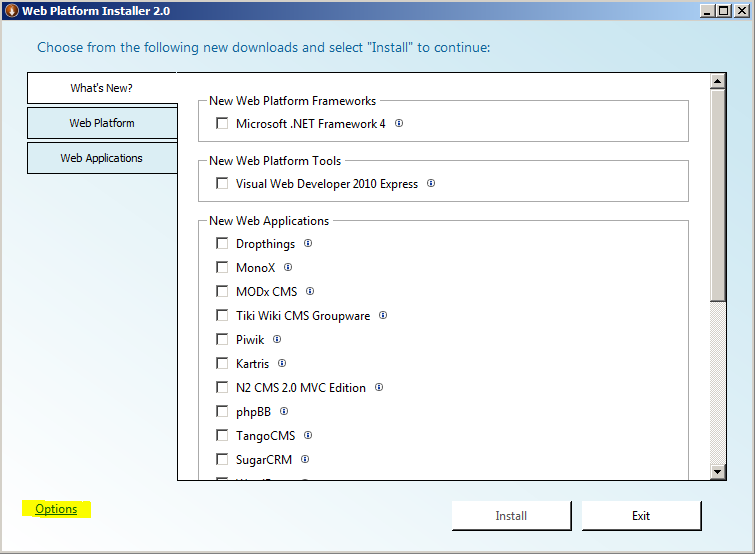The height and width of the screenshot is (554, 755).
Task: Open info icon for Microsoft .NET Framework 4
Action: pos(399,123)
